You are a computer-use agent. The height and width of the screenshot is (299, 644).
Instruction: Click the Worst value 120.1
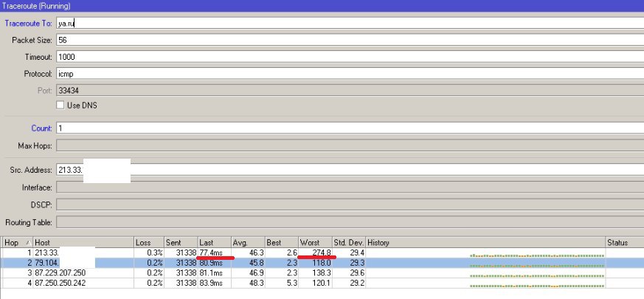[x=321, y=283]
